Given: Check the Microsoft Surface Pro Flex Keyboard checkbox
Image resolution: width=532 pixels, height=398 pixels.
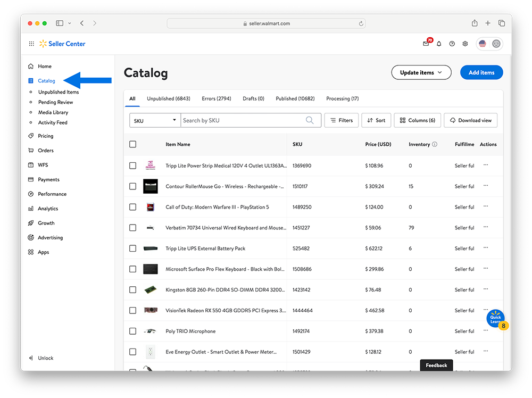Looking at the screenshot, I should point(132,269).
